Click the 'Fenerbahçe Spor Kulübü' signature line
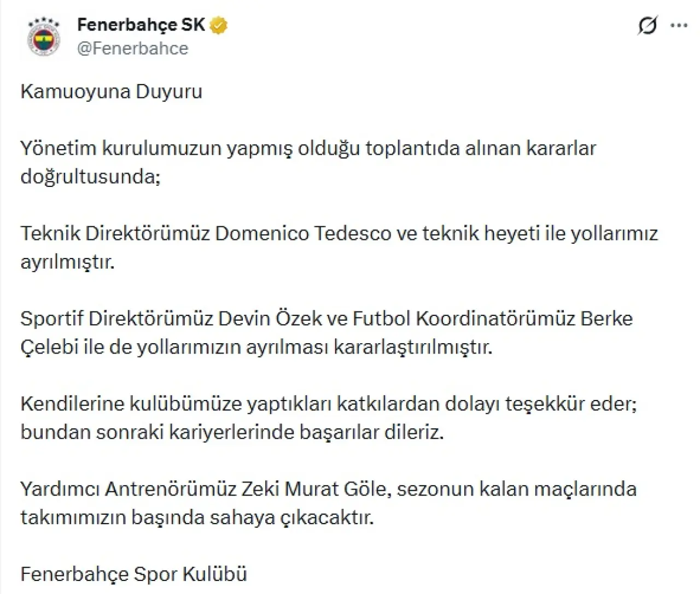The height and width of the screenshot is (594, 700). point(134,574)
